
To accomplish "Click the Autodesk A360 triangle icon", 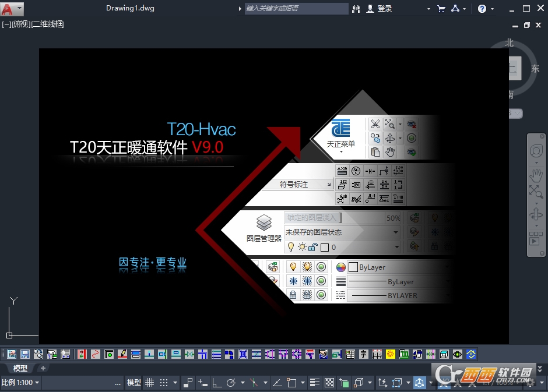I will coord(455,9).
